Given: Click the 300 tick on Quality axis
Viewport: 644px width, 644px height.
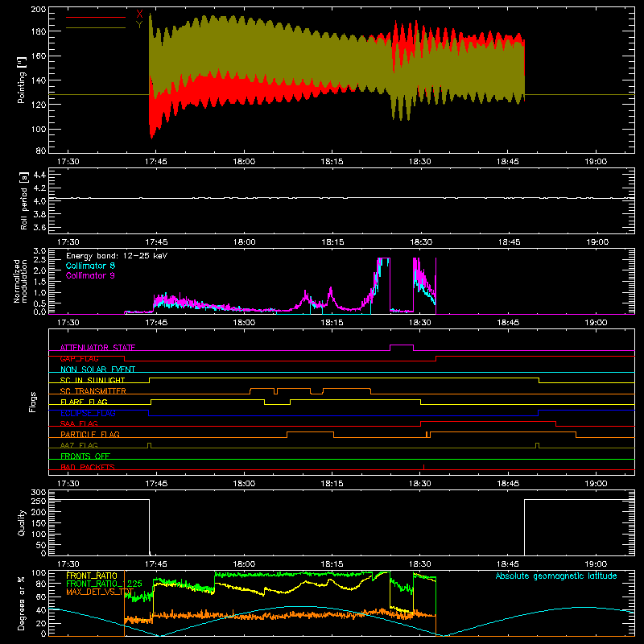Looking at the screenshot, I should 39,493.
